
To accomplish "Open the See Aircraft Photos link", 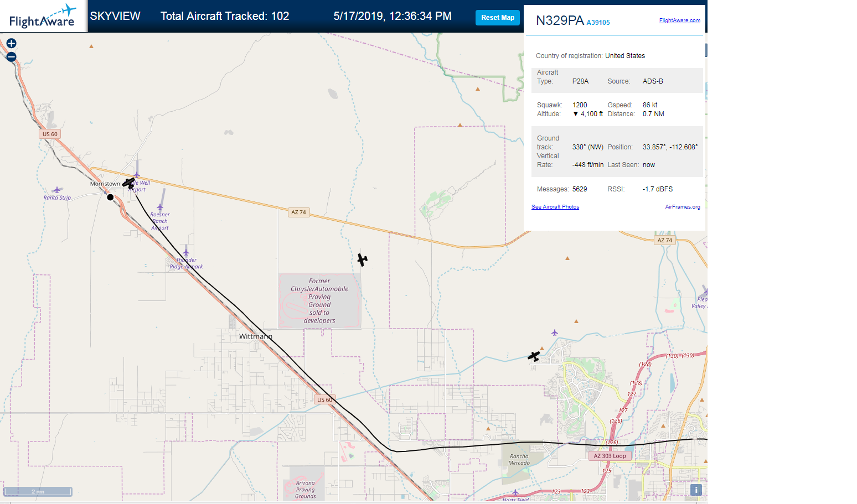I will tap(555, 207).
